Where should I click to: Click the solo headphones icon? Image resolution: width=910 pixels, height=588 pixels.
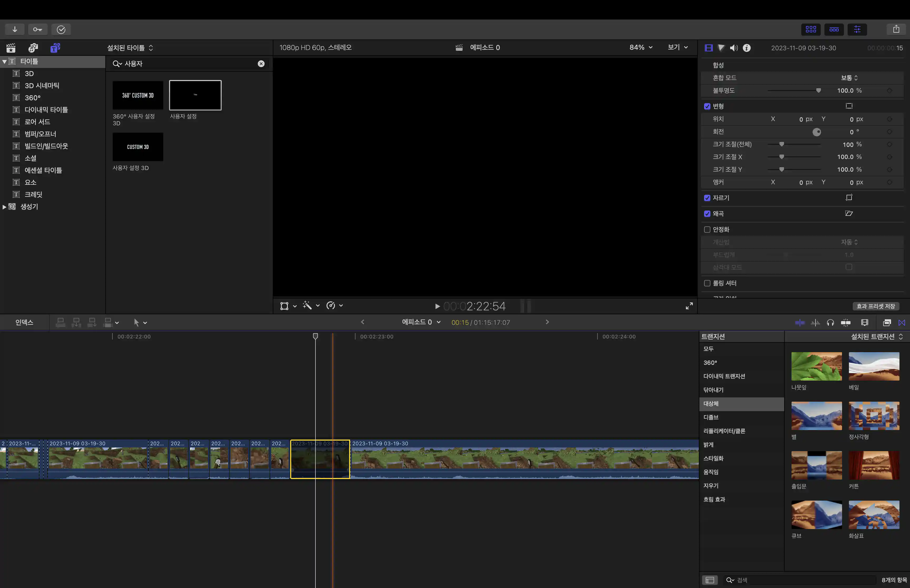tap(830, 323)
